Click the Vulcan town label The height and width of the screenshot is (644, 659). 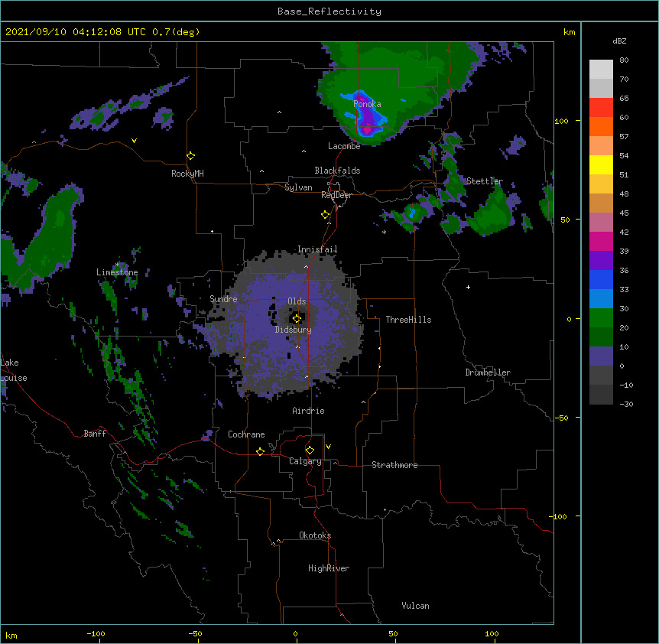pos(415,606)
